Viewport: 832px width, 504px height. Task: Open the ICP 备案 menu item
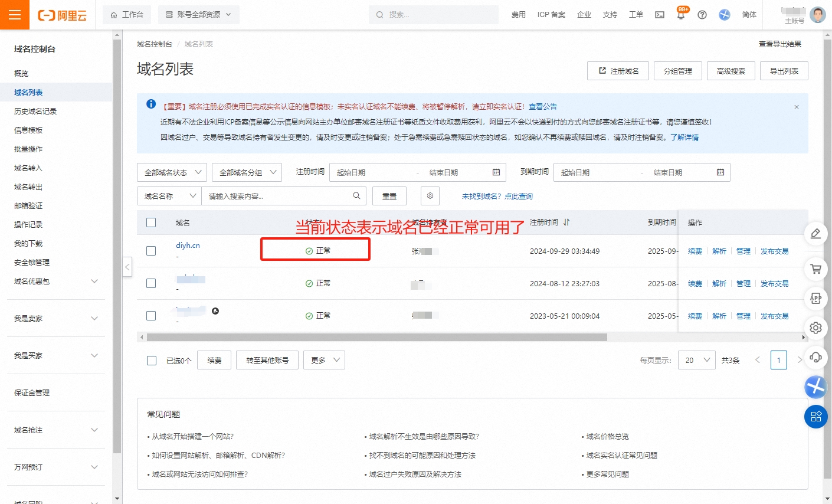click(x=551, y=14)
